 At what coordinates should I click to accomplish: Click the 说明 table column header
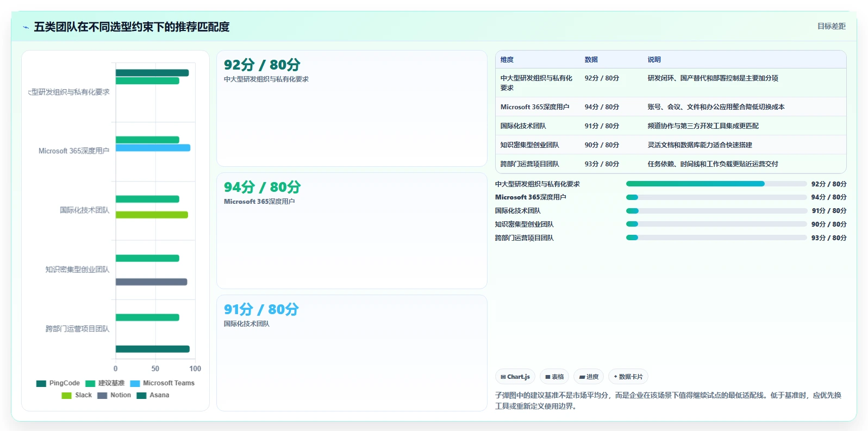point(654,60)
